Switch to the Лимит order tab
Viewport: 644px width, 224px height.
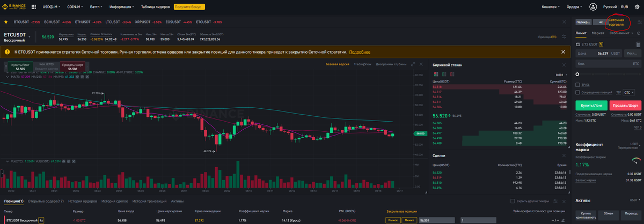point(581,33)
